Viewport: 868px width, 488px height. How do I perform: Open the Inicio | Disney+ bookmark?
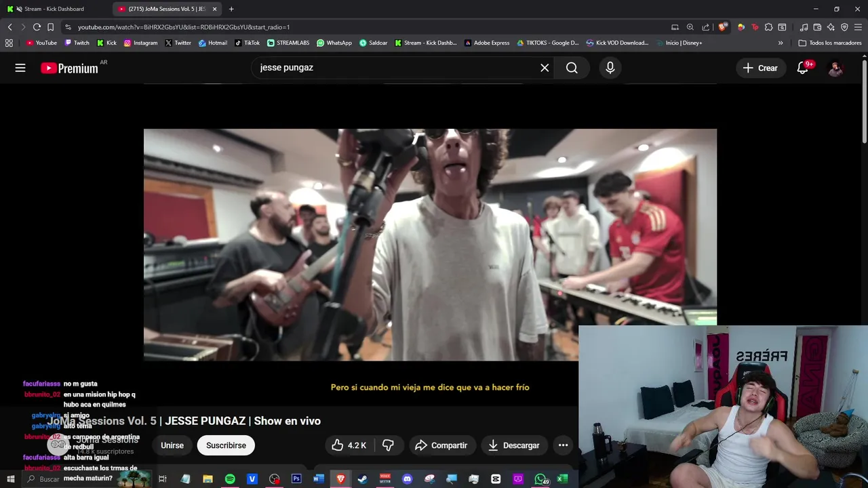(679, 43)
